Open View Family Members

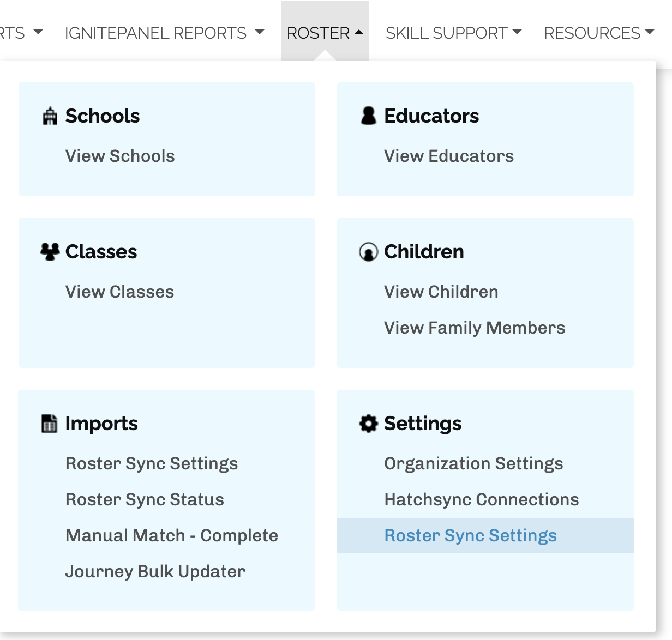click(x=475, y=328)
